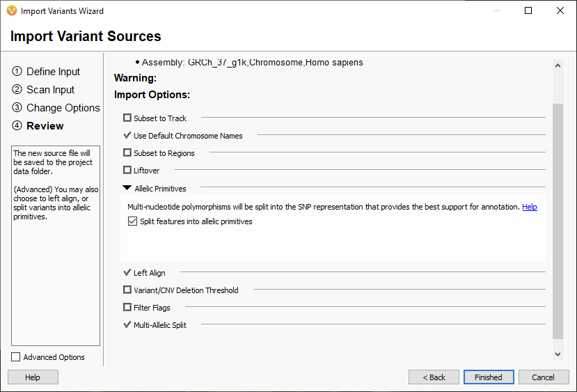Screen dimensions: 577x392
Task: Uncheck Split features into allelic primitives
Action: click(132, 221)
